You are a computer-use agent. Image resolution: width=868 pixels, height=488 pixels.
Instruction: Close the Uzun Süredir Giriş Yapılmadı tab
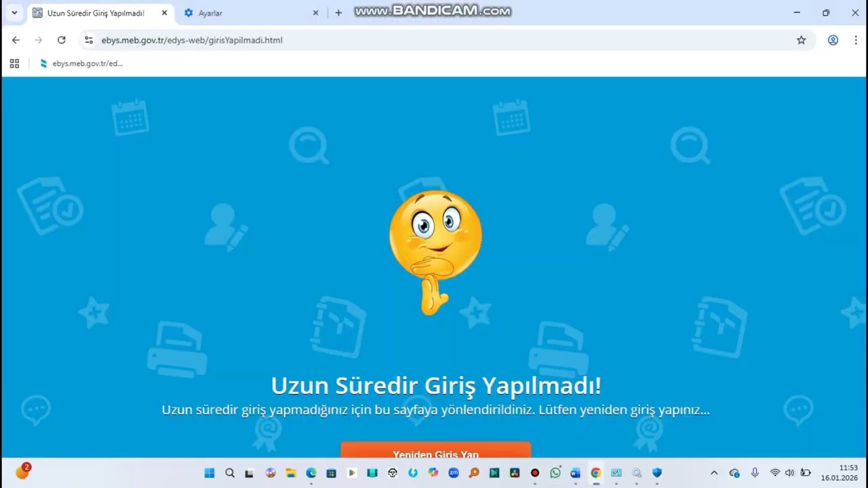click(164, 13)
